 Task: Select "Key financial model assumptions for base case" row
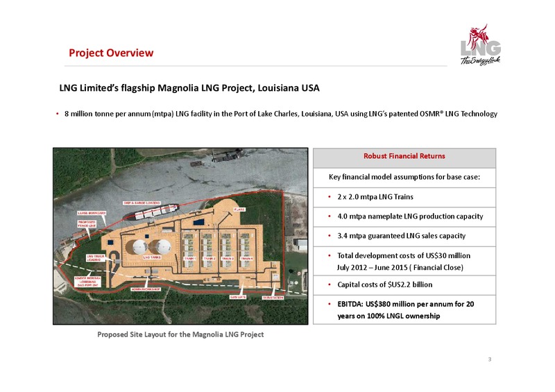click(x=404, y=177)
